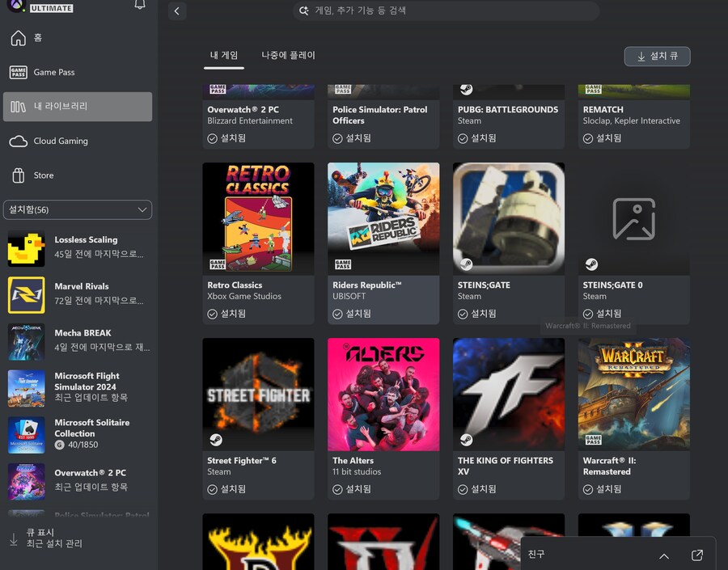Click Steam badge on KING OF FIGHTERS XV
Image resolution: width=728 pixels, height=570 pixels.
tap(466, 440)
